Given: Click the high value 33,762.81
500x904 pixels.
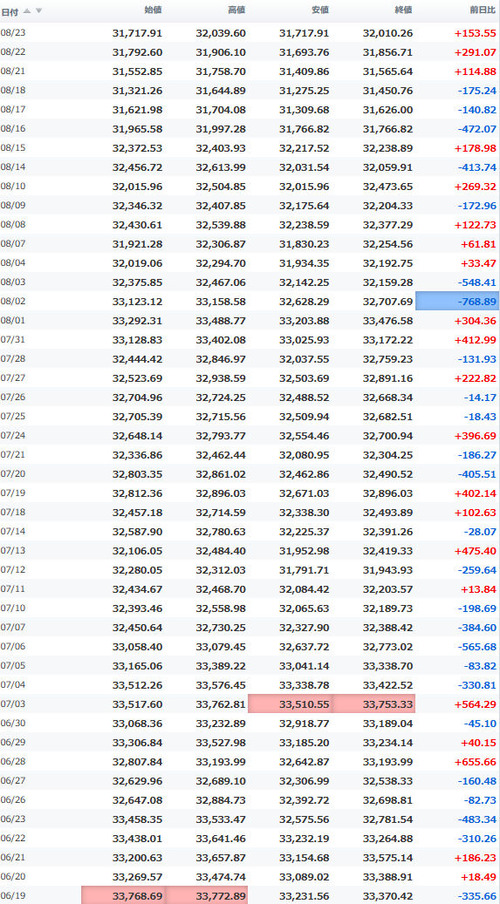Looking at the screenshot, I should pos(221,704).
